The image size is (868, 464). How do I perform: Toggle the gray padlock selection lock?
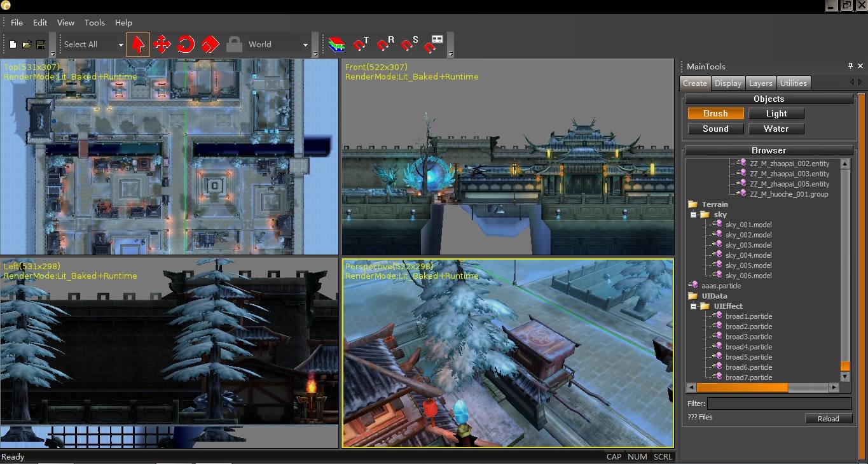pos(234,45)
